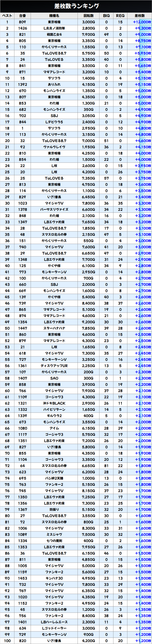The height and width of the screenshot is (644, 152).
Task: Click rank number 100
Action: point(7,641)
